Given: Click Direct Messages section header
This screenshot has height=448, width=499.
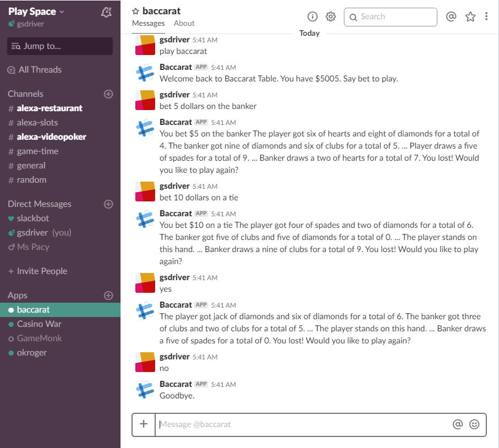Looking at the screenshot, I should (40, 204).
